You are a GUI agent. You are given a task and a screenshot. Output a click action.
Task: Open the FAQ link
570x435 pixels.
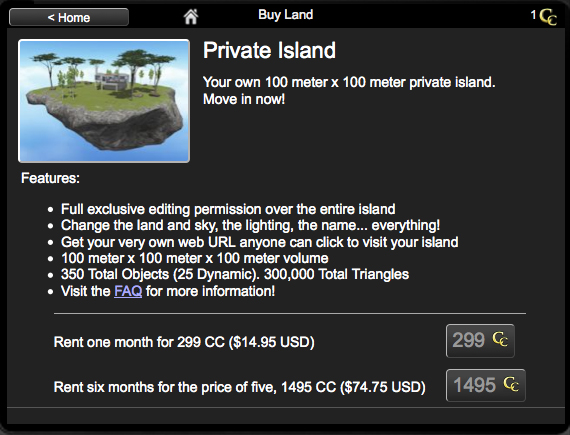pyautogui.click(x=128, y=291)
